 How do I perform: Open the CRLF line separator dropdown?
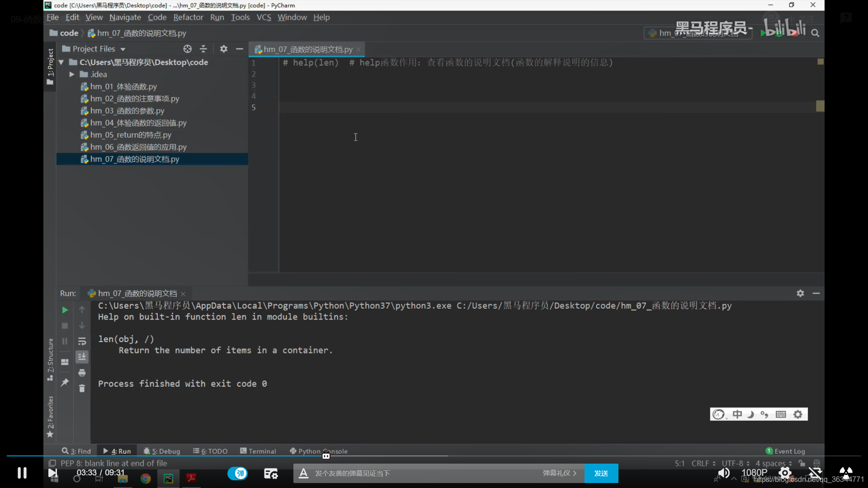click(x=703, y=463)
